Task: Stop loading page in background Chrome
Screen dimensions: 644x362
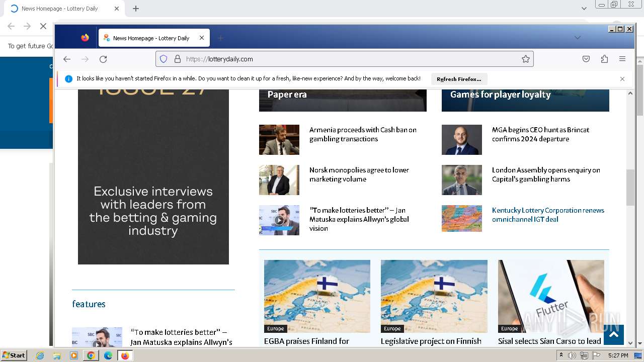Action: click(43, 26)
